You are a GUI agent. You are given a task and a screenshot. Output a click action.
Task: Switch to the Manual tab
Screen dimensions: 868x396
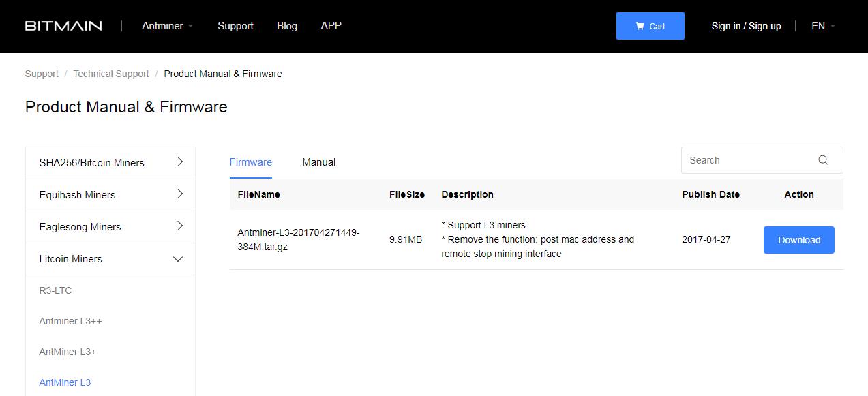tap(318, 162)
